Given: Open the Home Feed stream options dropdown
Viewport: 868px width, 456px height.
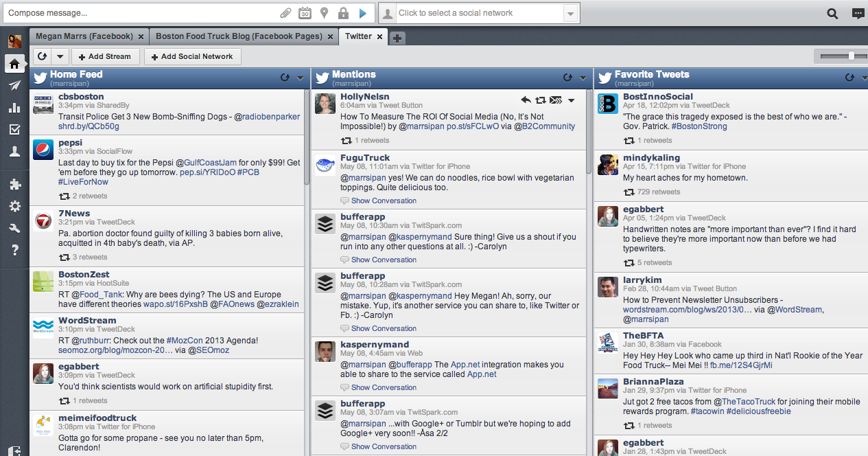Looking at the screenshot, I should pos(300,78).
